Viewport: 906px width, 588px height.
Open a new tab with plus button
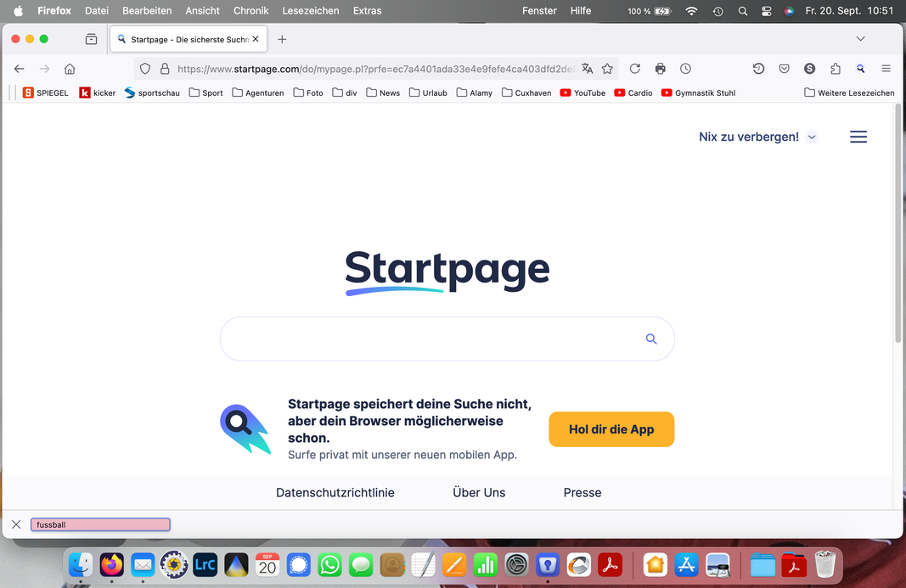(x=282, y=39)
